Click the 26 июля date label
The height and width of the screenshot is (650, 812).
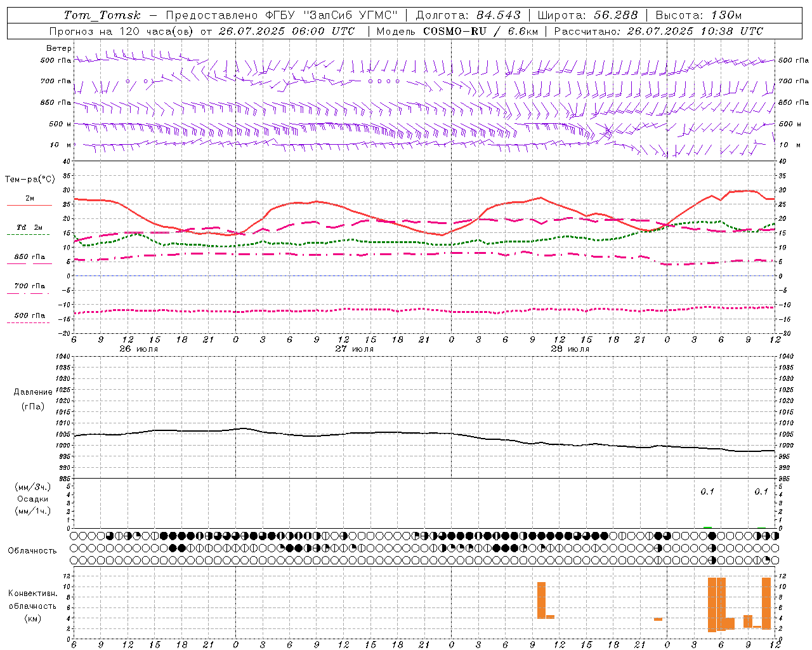(x=139, y=349)
